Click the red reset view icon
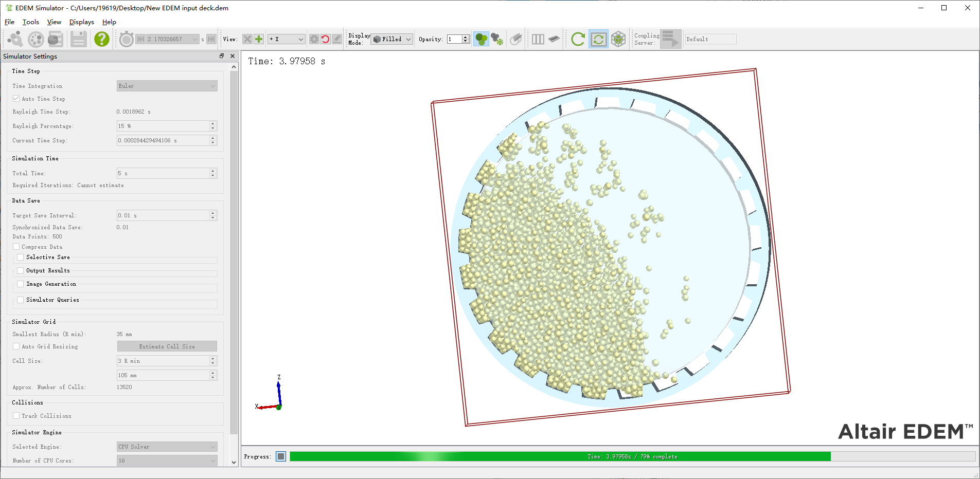980x479 pixels. click(325, 39)
